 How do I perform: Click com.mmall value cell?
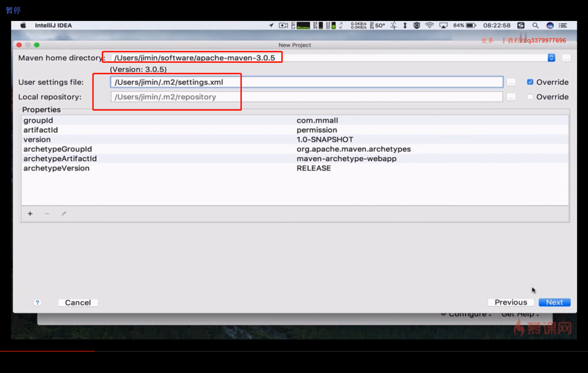click(317, 120)
